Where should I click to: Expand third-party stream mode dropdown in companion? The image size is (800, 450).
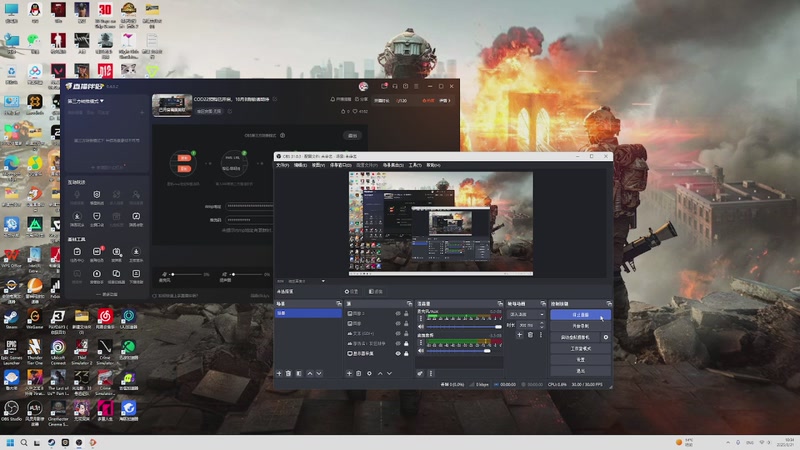86,101
